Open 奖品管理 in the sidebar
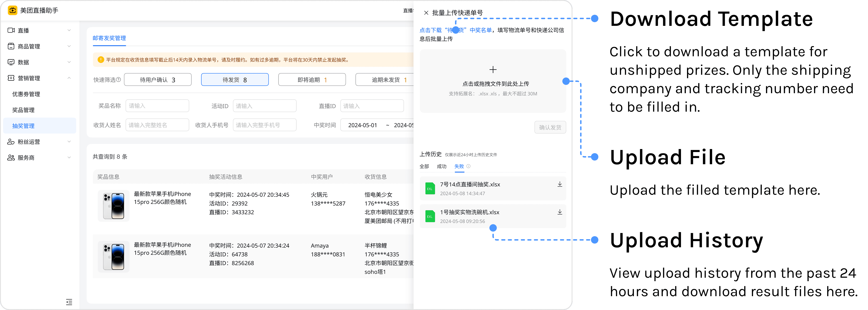Screen dimensions: 868x310 (23, 110)
